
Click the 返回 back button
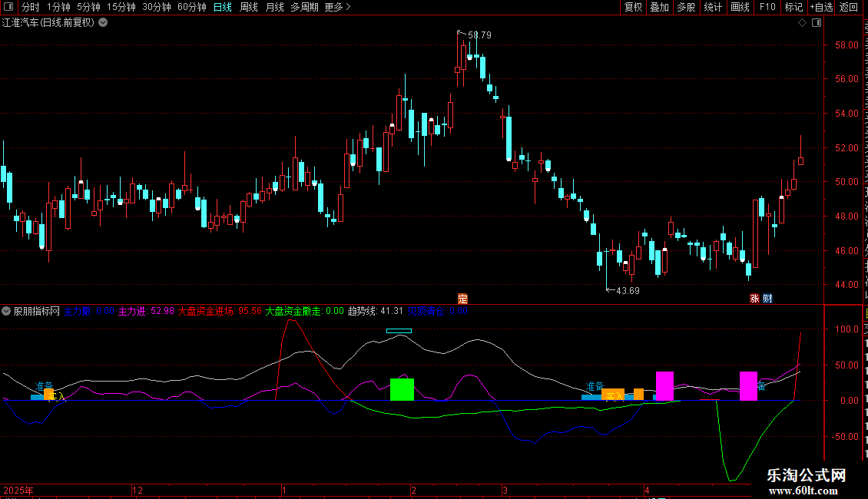point(849,7)
